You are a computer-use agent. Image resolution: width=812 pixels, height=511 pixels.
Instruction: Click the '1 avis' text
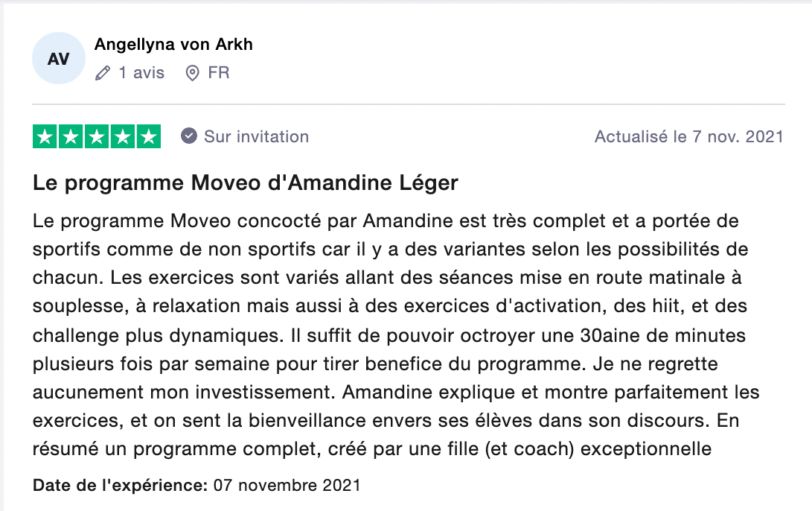[141, 72]
